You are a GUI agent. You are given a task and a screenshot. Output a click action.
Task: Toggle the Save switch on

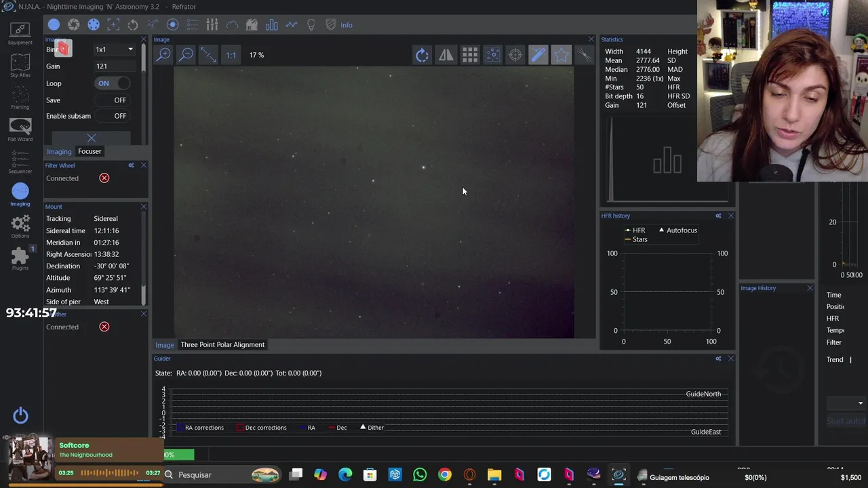tap(112, 100)
